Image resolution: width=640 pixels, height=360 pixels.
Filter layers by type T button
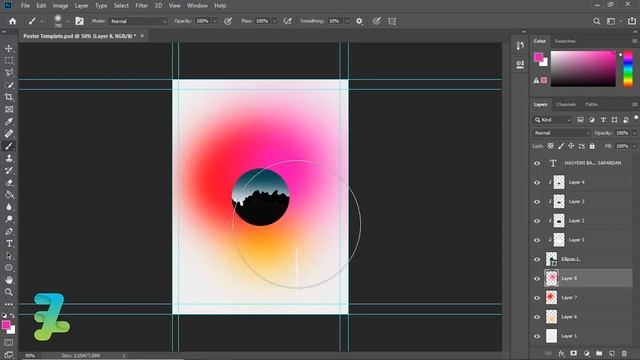(x=603, y=120)
